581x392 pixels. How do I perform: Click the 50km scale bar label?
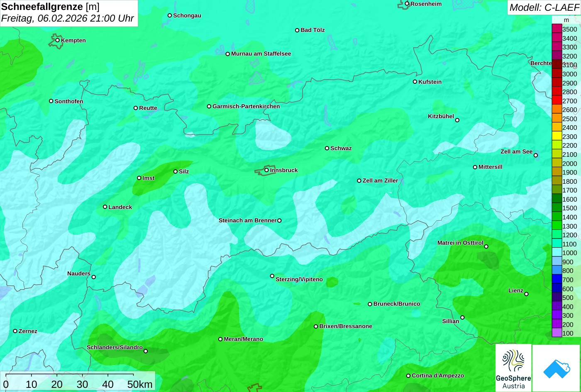[140, 384]
